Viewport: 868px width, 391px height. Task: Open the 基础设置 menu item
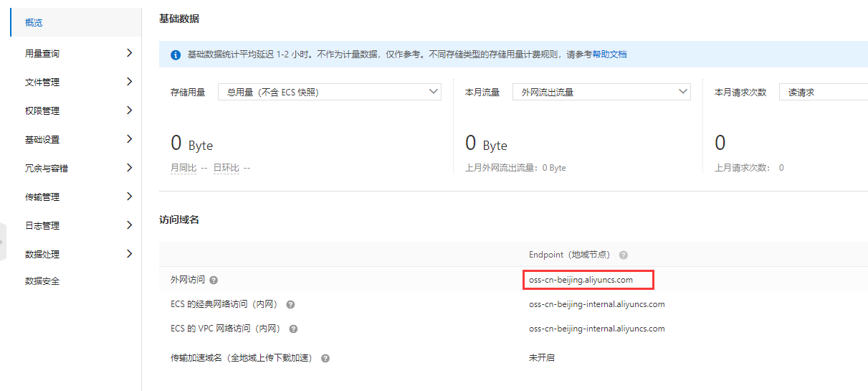point(76,139)
